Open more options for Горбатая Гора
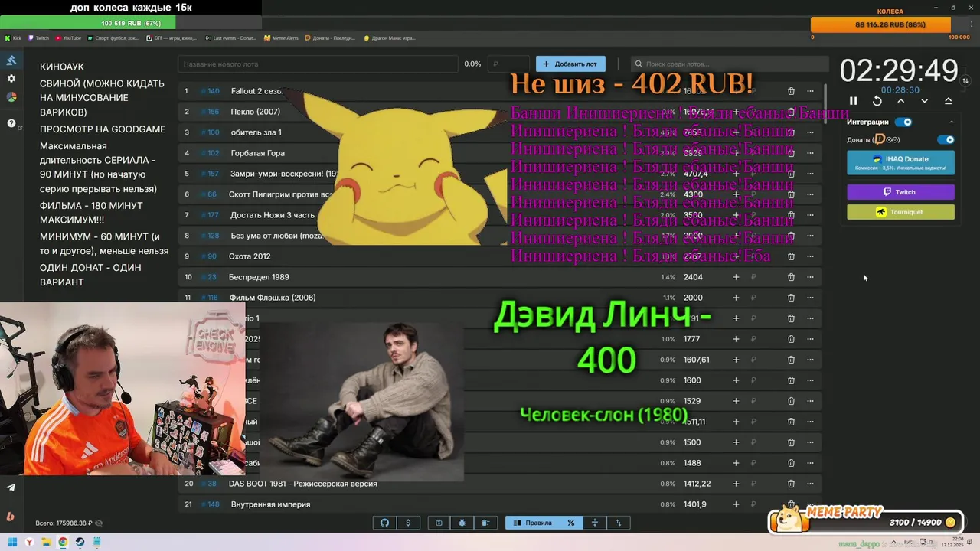The width and height of the screenshot is (980, 551). coord(810,153)
